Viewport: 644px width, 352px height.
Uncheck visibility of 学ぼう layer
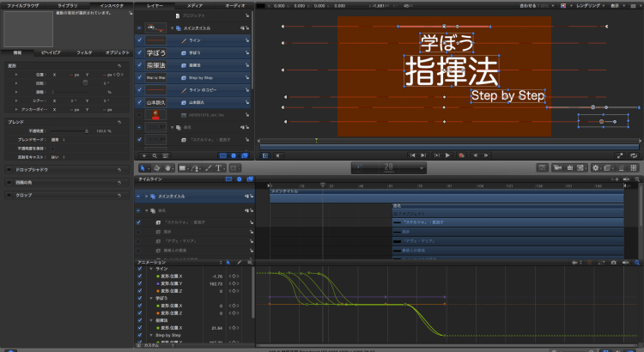pos(140,53)
